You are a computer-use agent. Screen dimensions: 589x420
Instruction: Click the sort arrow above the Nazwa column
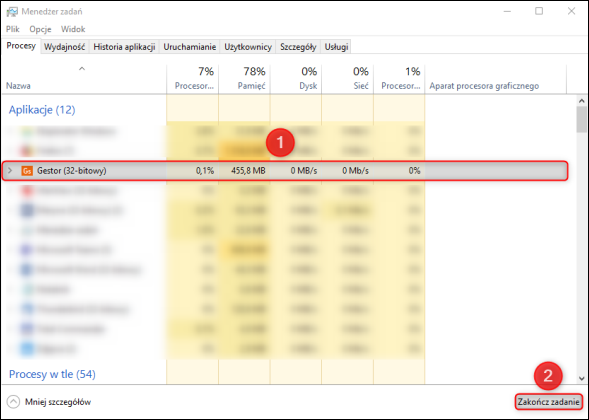coord(82,69)
